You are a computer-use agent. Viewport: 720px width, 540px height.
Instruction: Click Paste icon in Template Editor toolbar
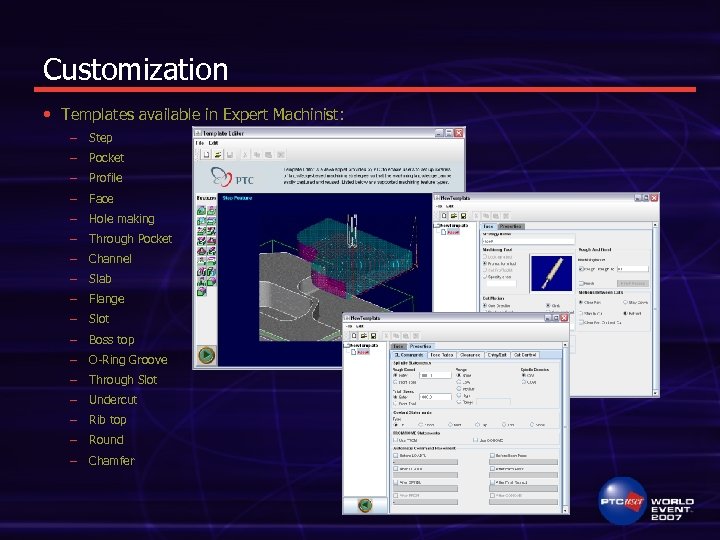pyautogui.click(x=269, y=155)
